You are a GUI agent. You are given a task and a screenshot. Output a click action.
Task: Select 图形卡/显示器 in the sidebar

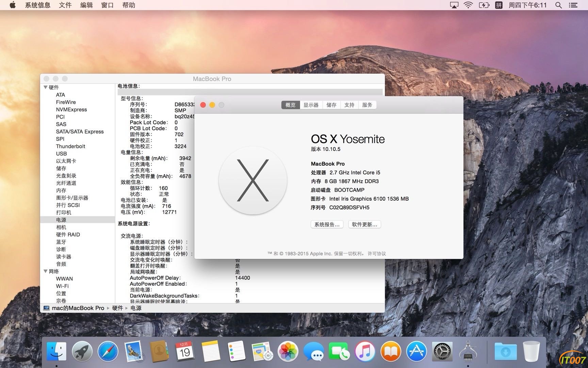72,198
